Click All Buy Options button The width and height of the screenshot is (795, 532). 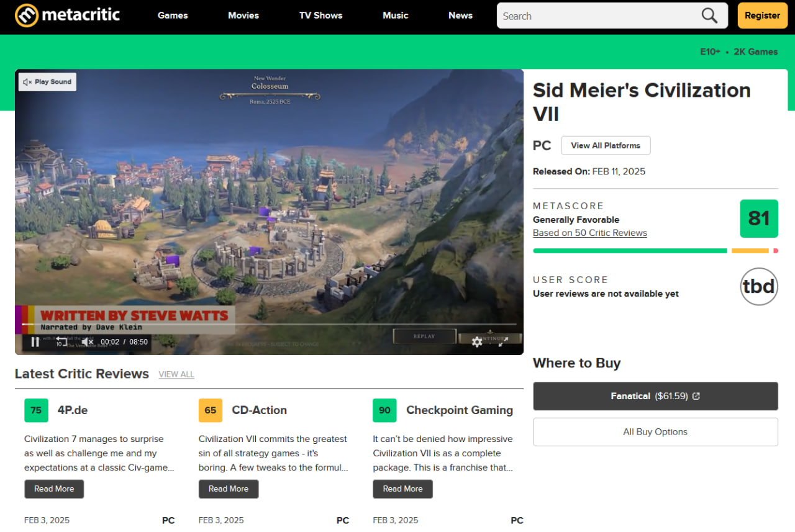(x=655, y=431)
